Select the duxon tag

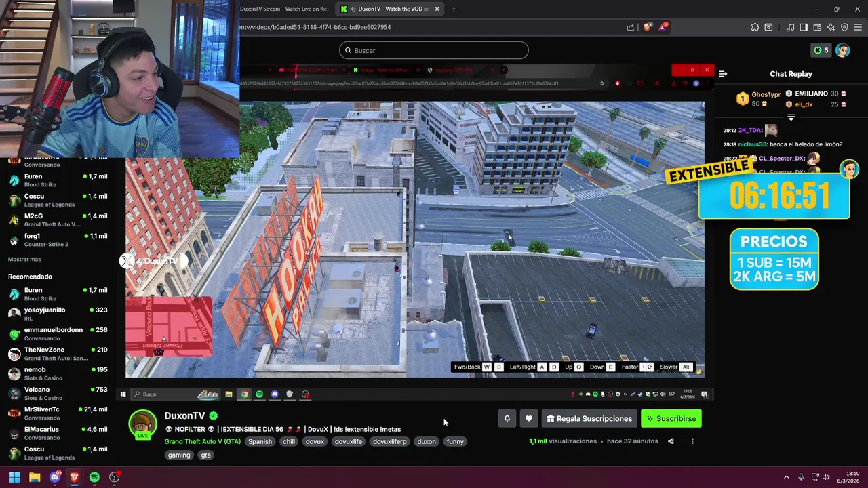(x=427, y=441)
